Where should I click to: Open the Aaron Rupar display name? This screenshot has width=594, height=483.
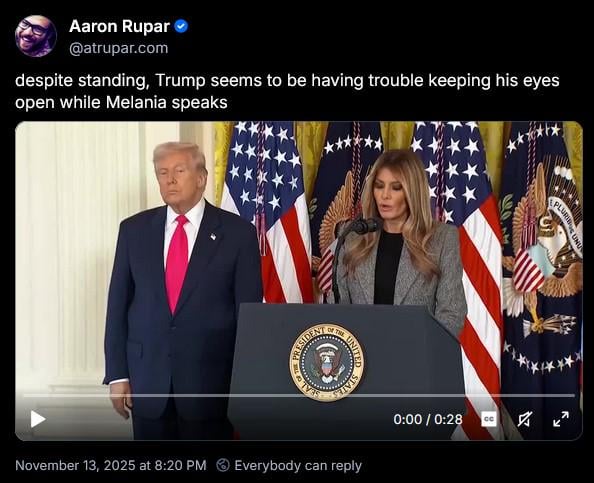tap(119, 27)
